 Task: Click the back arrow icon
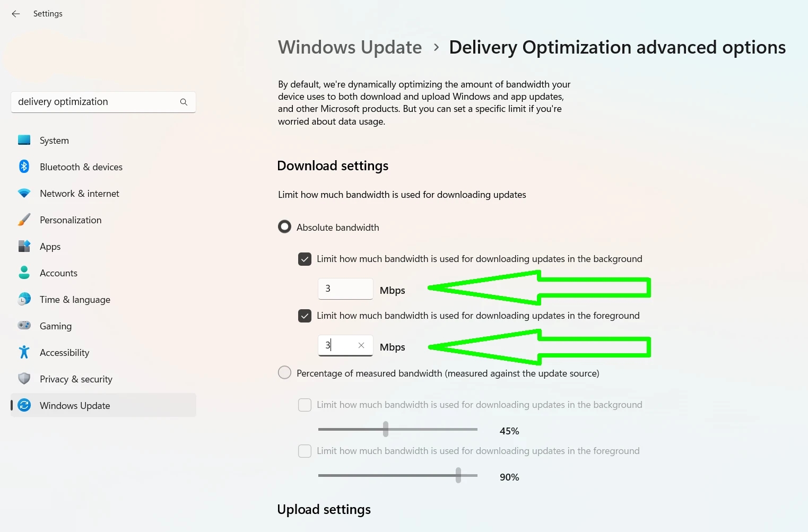(16, 14)
